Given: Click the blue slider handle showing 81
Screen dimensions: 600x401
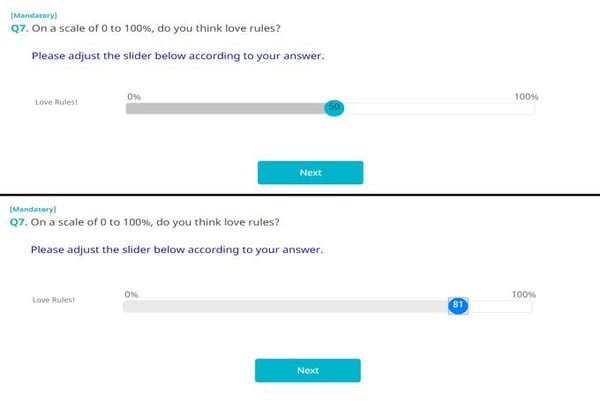Looking at the screenshot, I should pos(458,306).
